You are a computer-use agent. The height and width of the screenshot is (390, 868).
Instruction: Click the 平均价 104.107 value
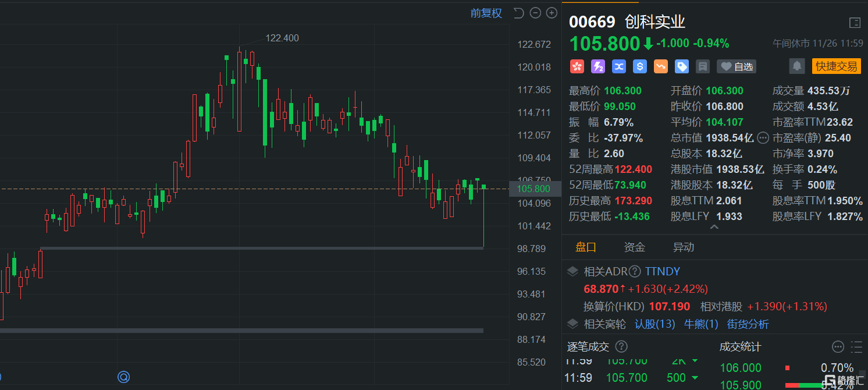(725, 122)
